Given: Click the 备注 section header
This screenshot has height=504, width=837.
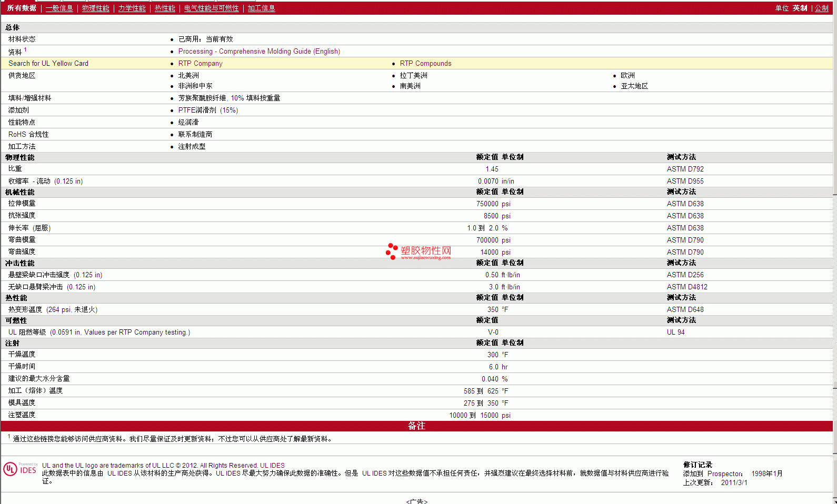Looking at the screenshot, I should point(416,426).
